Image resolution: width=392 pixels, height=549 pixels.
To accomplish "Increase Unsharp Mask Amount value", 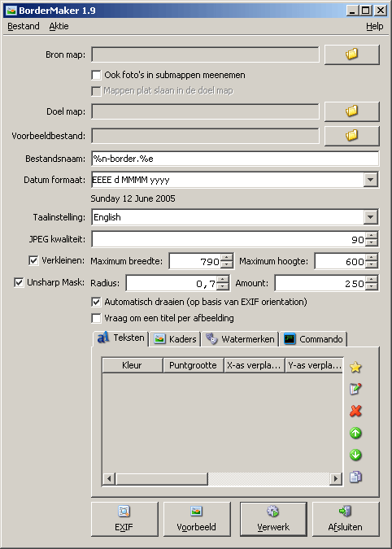I will coord(372,280).
